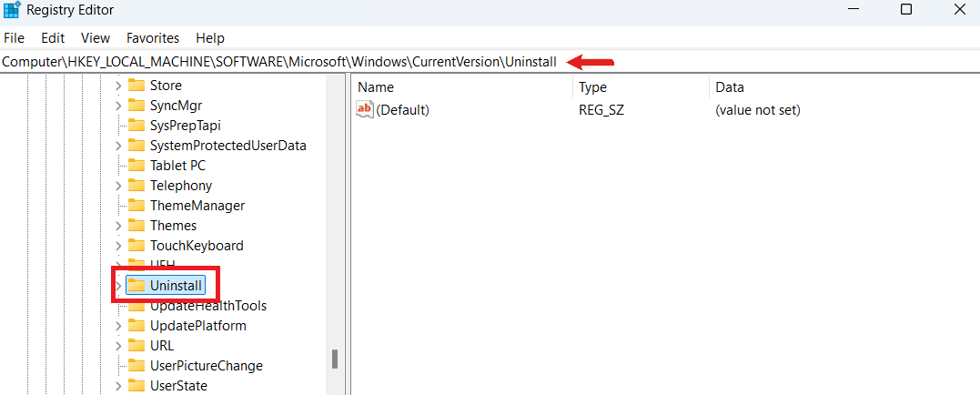
Task: Select the UpdatePlatform key label
Action: (197, 326)
